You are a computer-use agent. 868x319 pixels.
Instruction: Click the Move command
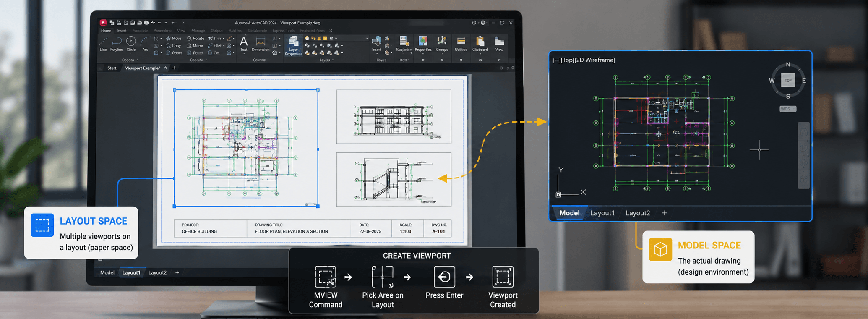tap(174, 38)
